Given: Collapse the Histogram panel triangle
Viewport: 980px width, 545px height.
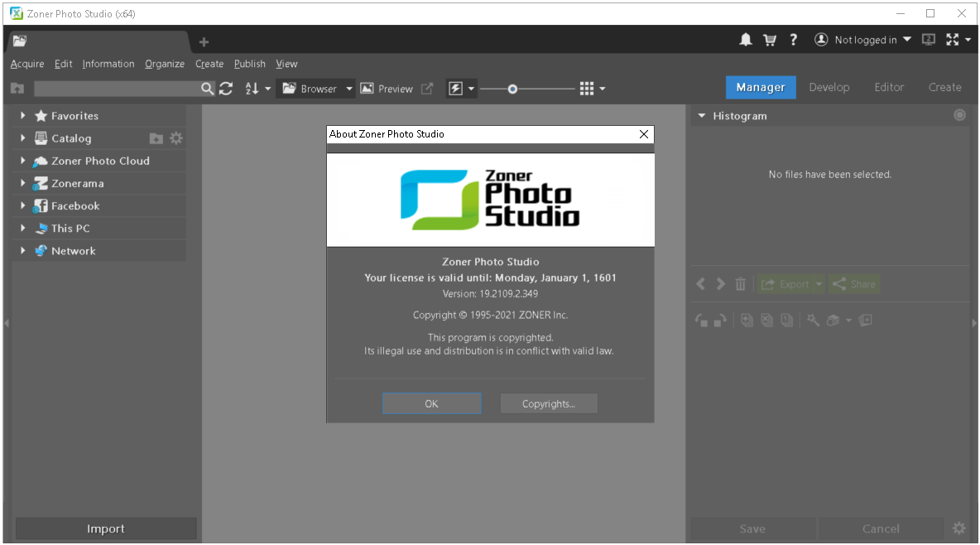Looking at the screenshot, I should (x=701, y=116).
